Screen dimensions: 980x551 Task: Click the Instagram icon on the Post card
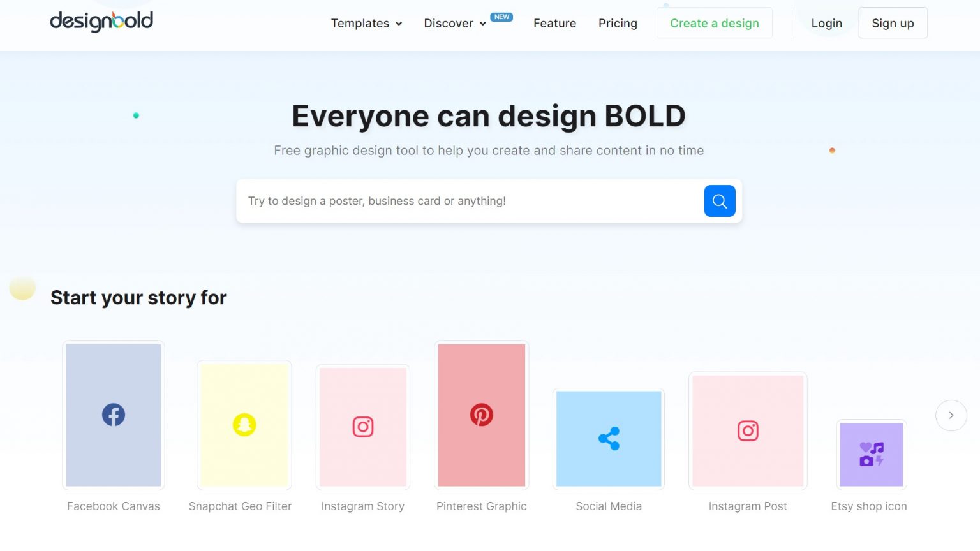[x=748, y=431]
